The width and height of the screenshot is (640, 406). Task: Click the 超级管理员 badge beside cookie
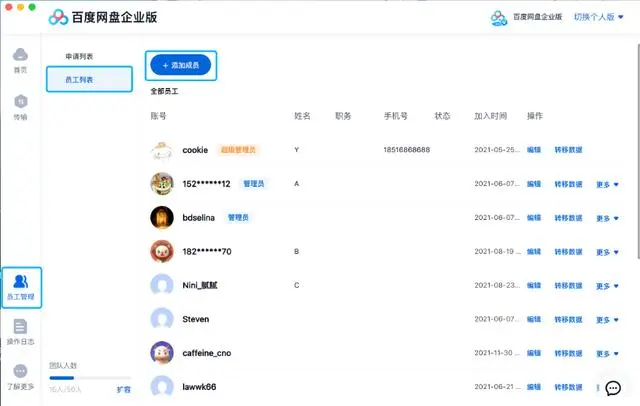pos(238,150)
